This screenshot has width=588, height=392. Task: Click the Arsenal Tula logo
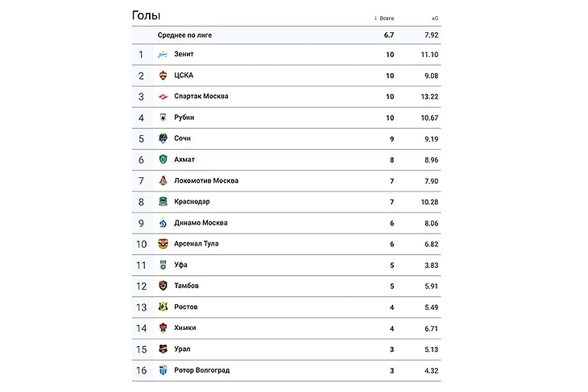click(x=163, y=244)
